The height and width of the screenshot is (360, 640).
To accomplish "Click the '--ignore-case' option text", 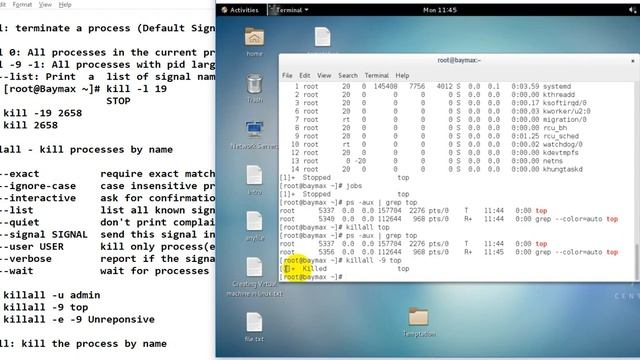I will tap(38, 186).
